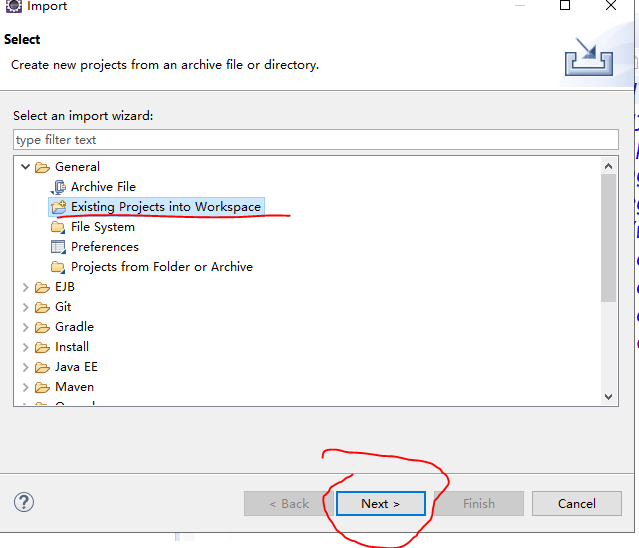The image size is (639, 548).
Task: Select the Git tree label
Action: pyautogui.click(x=63, y=307)
